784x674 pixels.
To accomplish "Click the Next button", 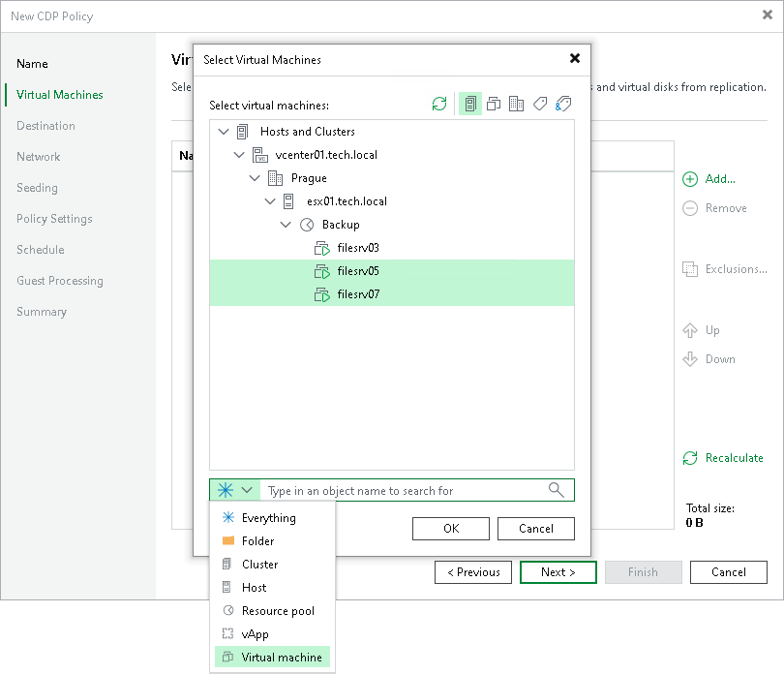I will 558,571.
